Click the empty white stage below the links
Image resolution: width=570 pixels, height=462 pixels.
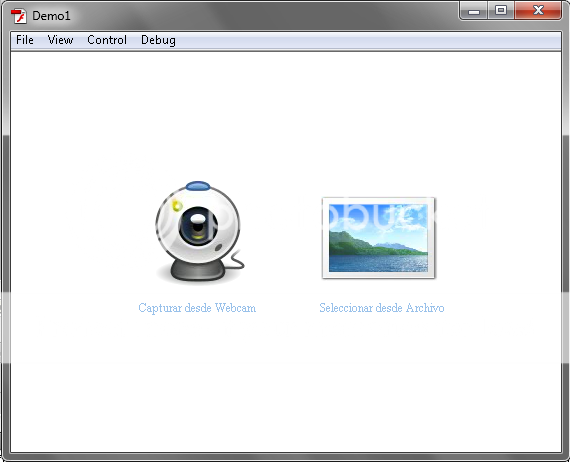point(286,385)
